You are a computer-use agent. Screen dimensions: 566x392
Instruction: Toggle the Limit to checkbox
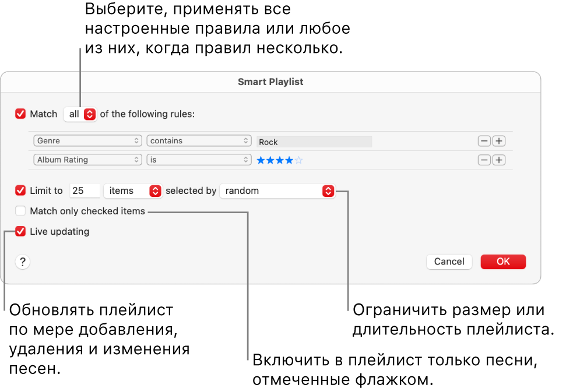pyautogui.click(x=20, y=190)
